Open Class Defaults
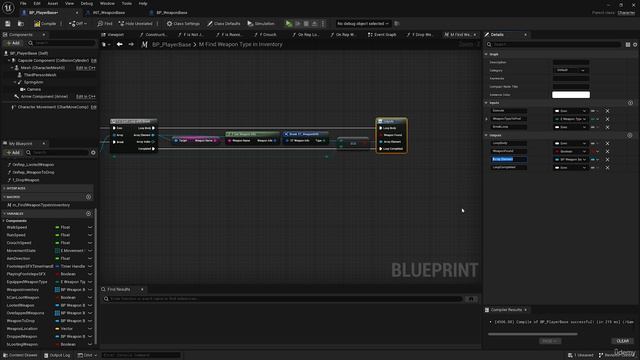Image resolution: width=640 pixels, height=360 pixels. (223, 24)
